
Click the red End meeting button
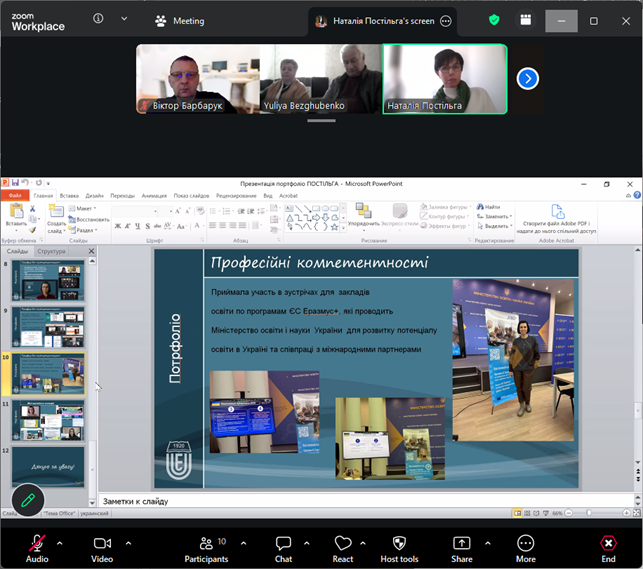(608, 549)
